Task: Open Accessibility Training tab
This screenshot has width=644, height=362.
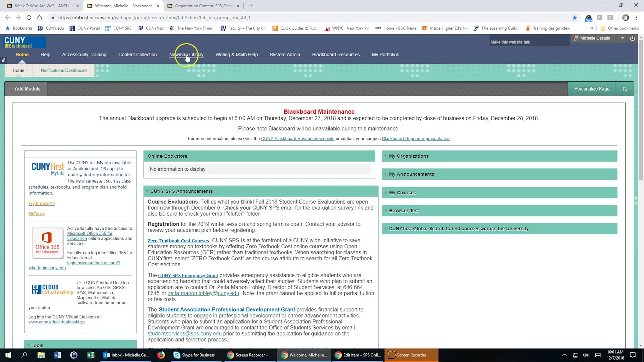Action: pyautogui.click(x=84, y=55)
